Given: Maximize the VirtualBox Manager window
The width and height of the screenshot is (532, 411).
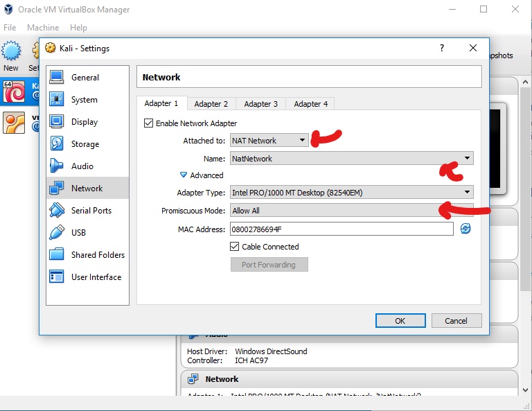Looking at the screenshot, I should [484, 9].
